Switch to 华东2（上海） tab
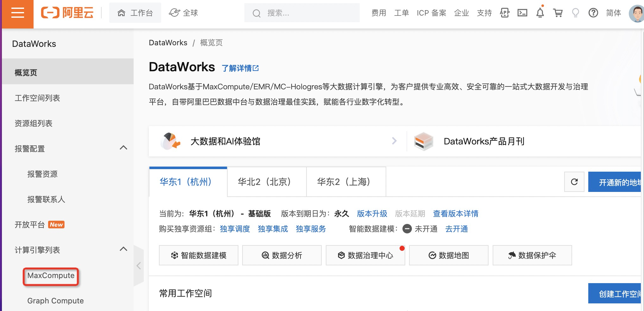The image size is (644, 311). coord(346,182)
